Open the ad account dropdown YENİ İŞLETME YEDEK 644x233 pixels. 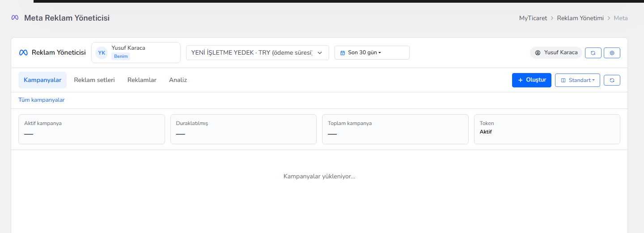tap(258, 52)
